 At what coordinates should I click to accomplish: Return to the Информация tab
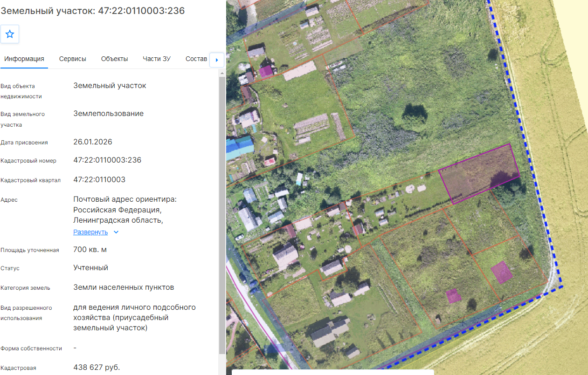(24, 59)
